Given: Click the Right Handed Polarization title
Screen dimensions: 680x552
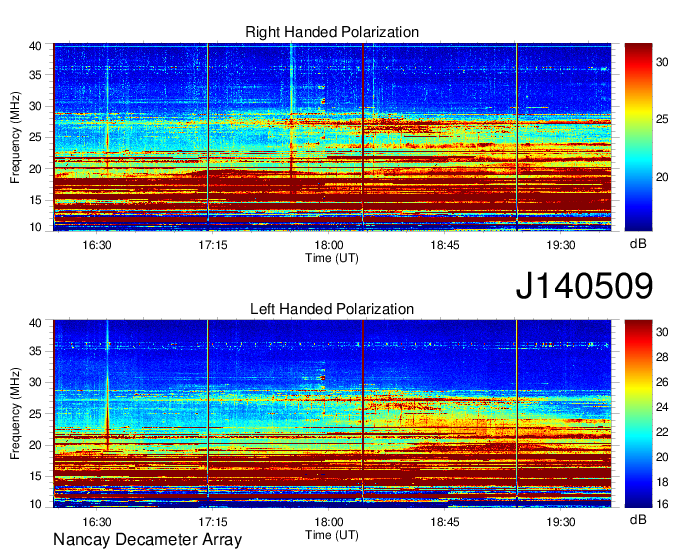Looking at the screenshot, I should (332, 32).
